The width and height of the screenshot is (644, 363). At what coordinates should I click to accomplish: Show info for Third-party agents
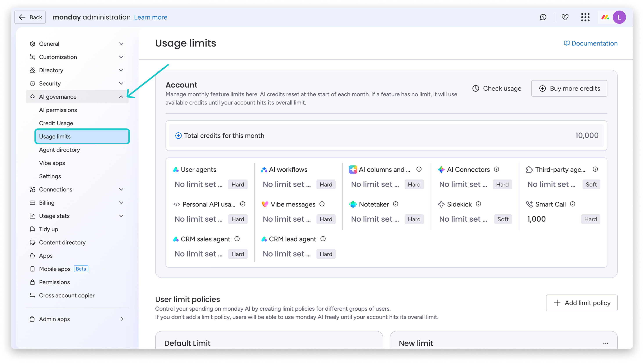(x=595, y=169)
